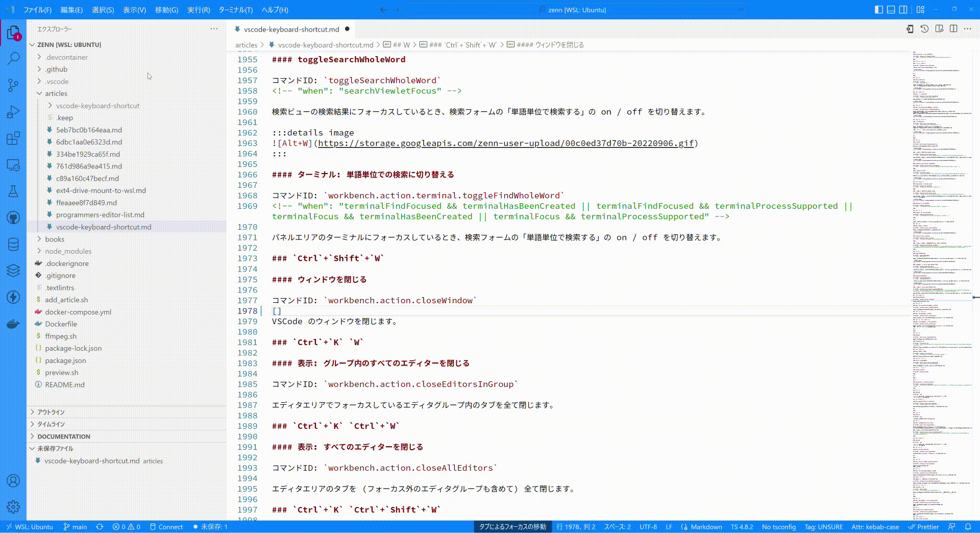Open the 選択(S) menu
Viewport: 980px width, 533px height.
tap(103, 10)
